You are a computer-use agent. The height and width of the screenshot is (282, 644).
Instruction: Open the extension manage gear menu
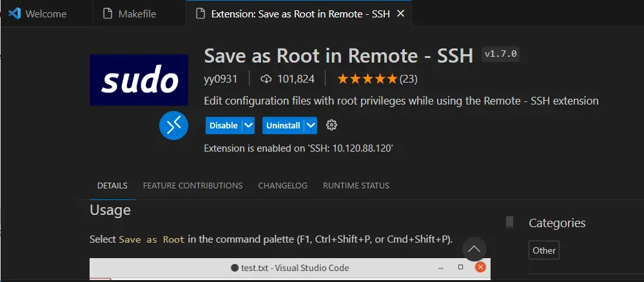(x=331, y=125)
